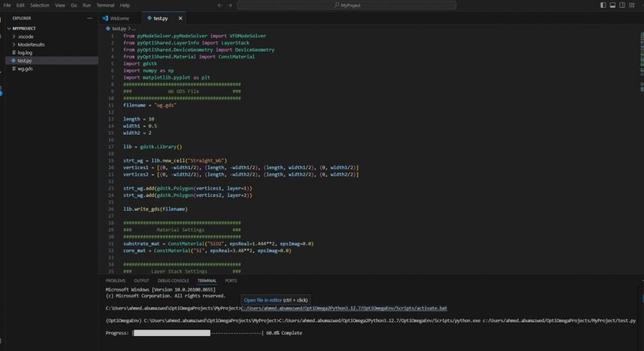Click line number 11 in the gutter
The image size is (644, 351).
tap(111, 105)
